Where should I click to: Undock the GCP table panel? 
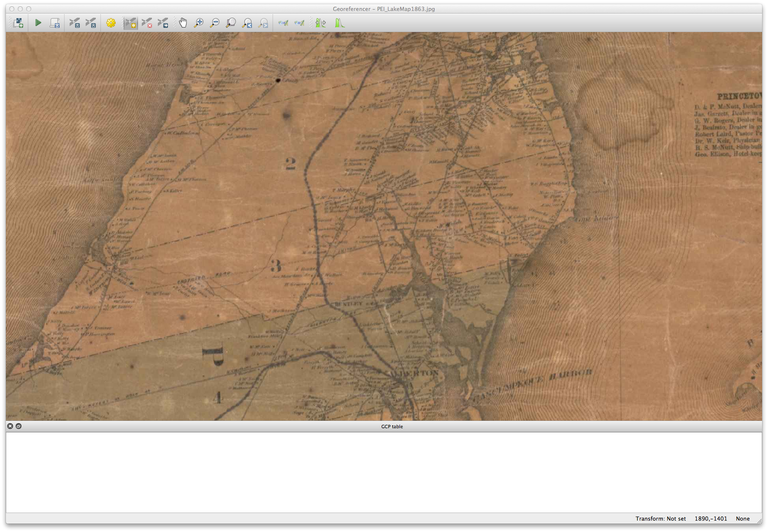[19, 426]
